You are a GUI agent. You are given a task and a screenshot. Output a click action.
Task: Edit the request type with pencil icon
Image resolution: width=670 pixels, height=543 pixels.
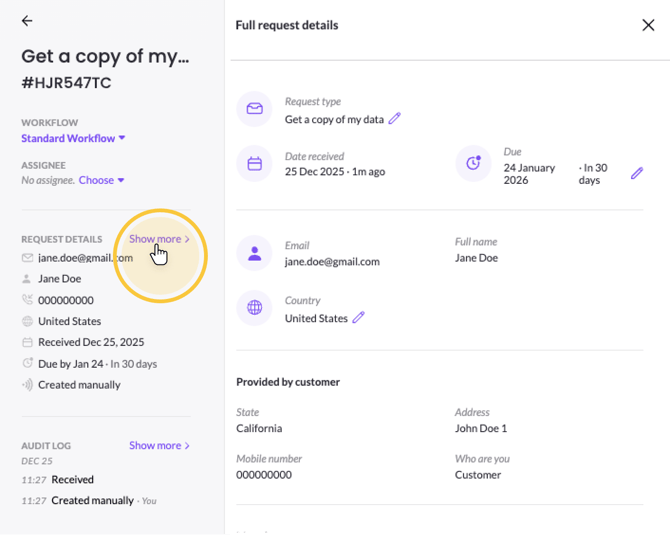click(394, 119)
